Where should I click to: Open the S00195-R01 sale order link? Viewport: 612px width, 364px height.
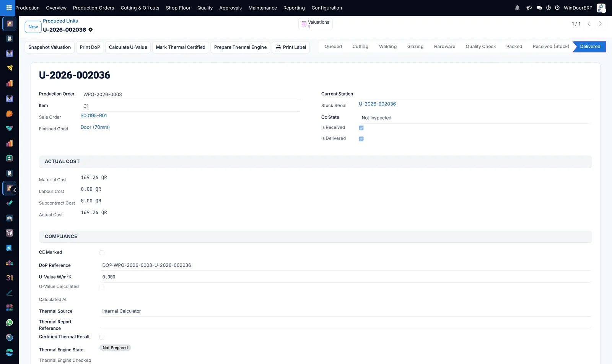(94, 115)
